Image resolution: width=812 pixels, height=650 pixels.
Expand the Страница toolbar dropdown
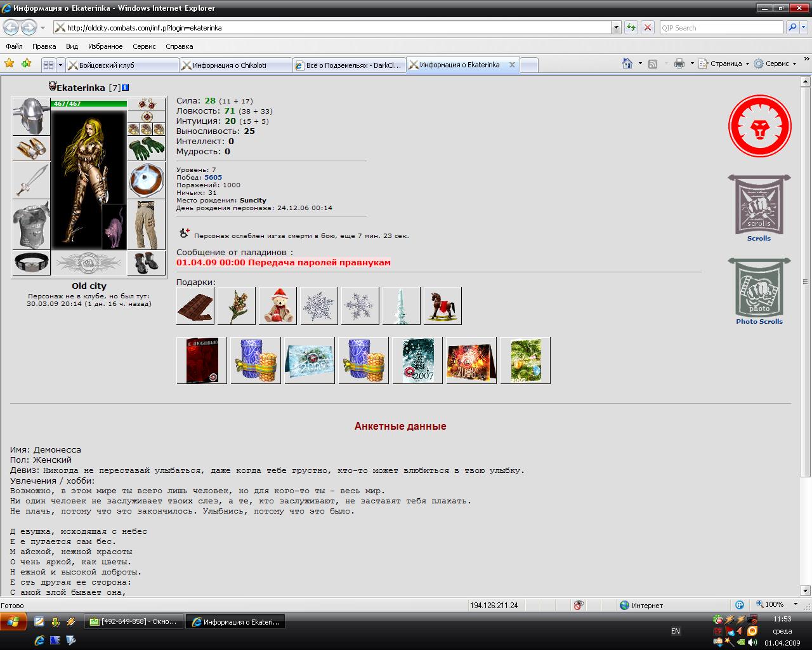tap(724, 63)
